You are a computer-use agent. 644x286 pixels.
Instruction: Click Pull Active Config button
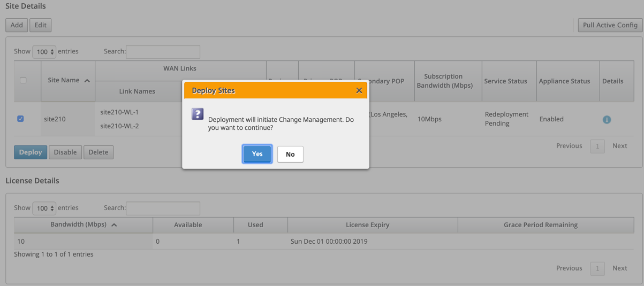click(610, 25)
